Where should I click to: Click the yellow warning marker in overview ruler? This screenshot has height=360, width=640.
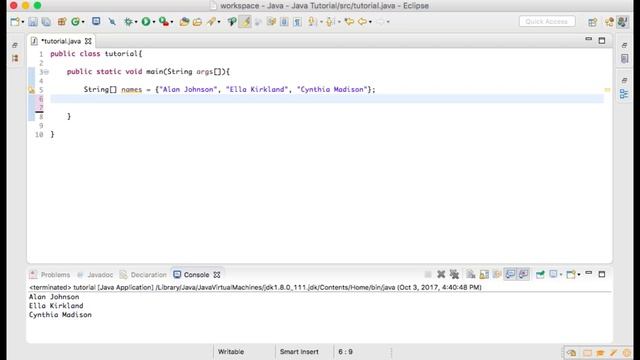pyautogui.click(x=607, y=90)
